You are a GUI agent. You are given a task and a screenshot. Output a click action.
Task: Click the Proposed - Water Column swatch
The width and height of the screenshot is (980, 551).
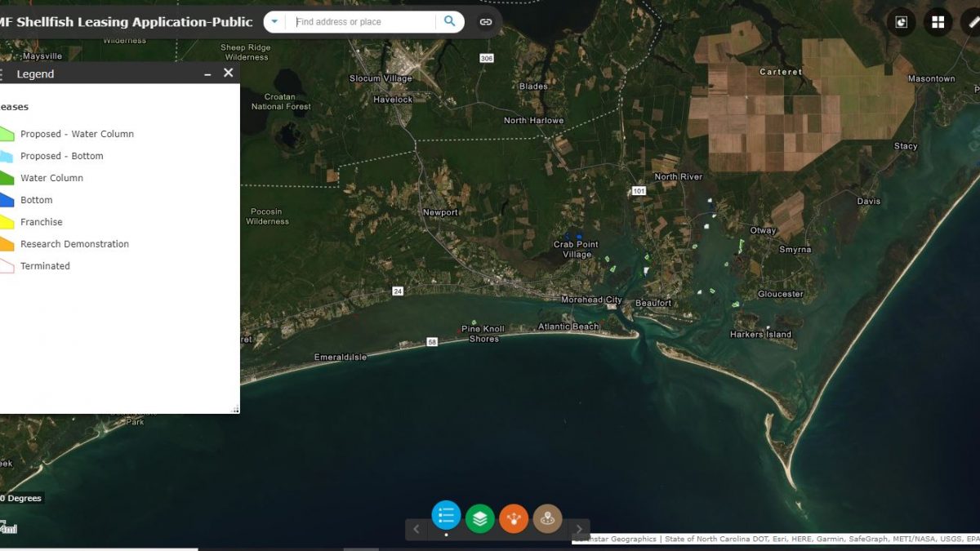click(6, 134)
